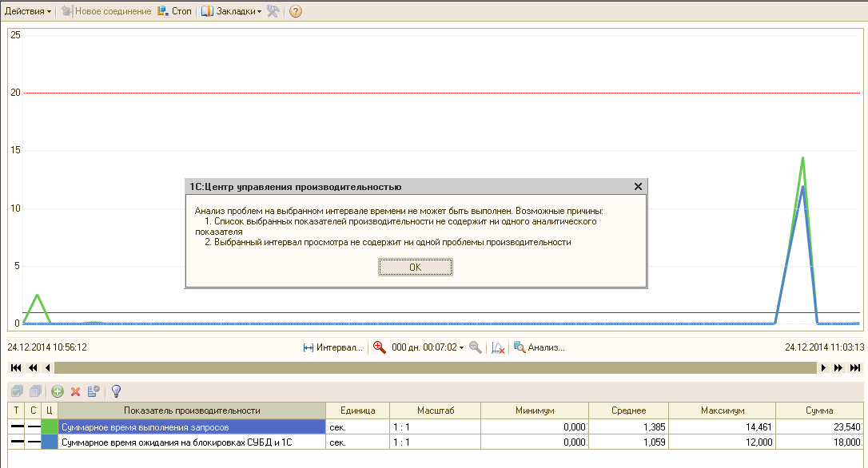Click the 1 : 1 scale for блокировках row
The height and width of the screenshot is (468, 868).
pos(435,442)
